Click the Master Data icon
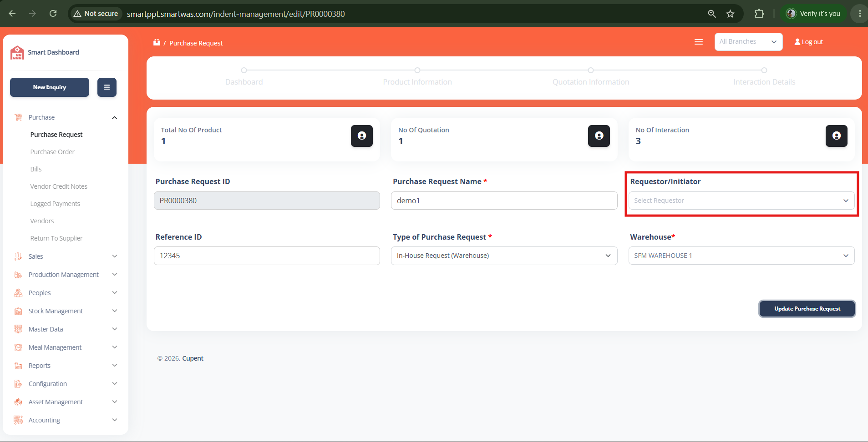The width and height of the screenshot is (868, 442). click(x=18, y=329)
